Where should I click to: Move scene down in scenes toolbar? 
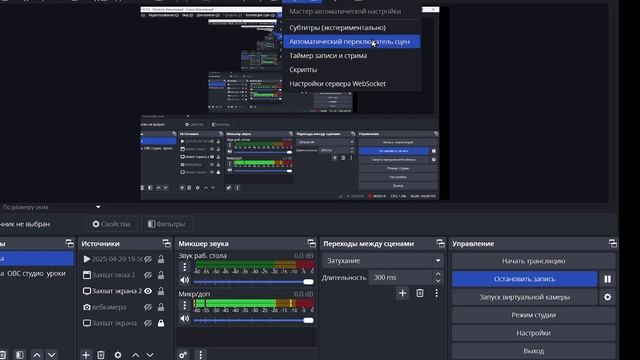click(x=51, y=355)
